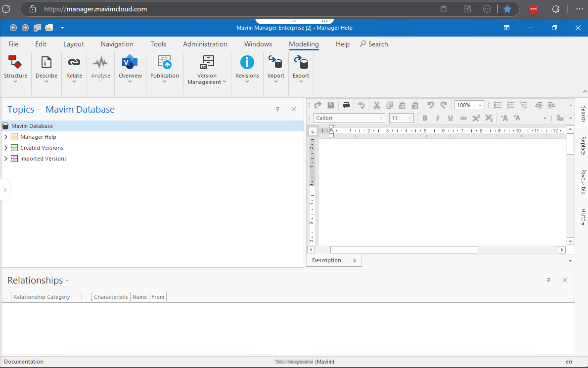Toggle underline formatting
588x368 pixels.
451,118
